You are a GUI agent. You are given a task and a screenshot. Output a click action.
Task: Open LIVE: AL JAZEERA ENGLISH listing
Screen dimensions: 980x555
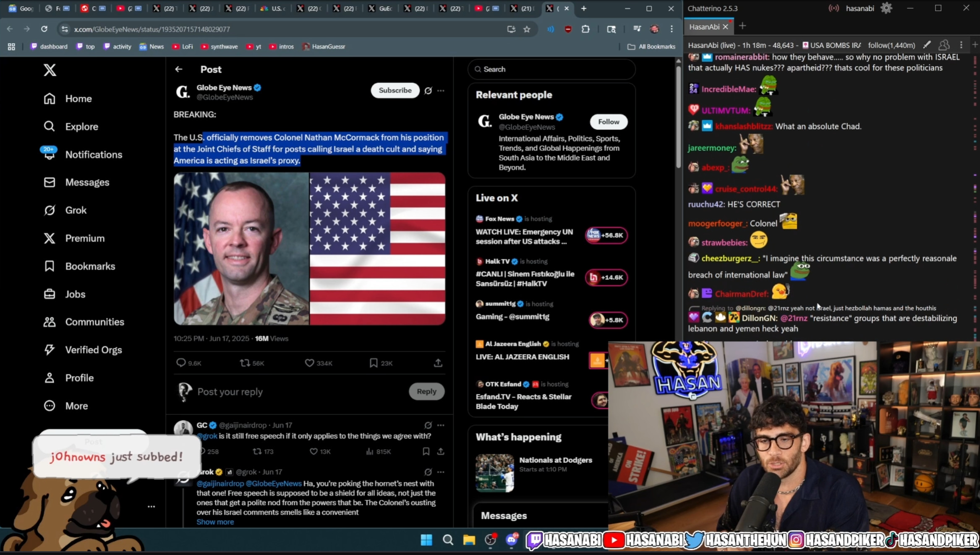pos(523,357)
